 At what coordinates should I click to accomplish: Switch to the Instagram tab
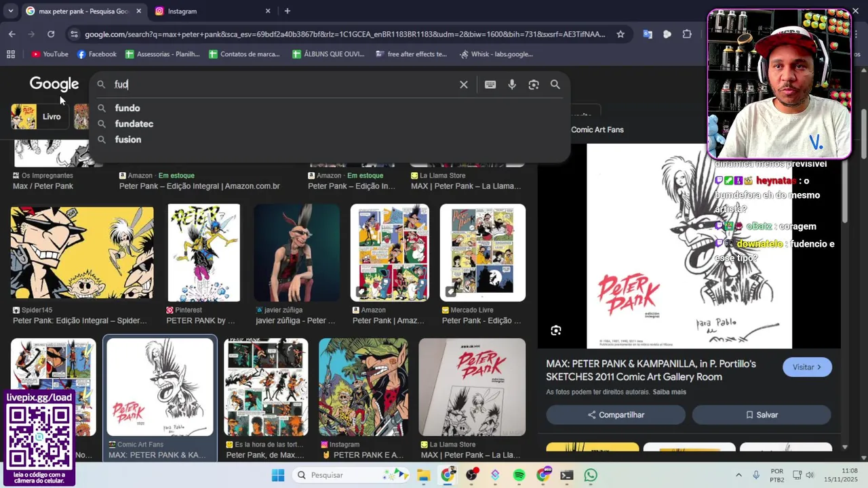coord(210,11)
